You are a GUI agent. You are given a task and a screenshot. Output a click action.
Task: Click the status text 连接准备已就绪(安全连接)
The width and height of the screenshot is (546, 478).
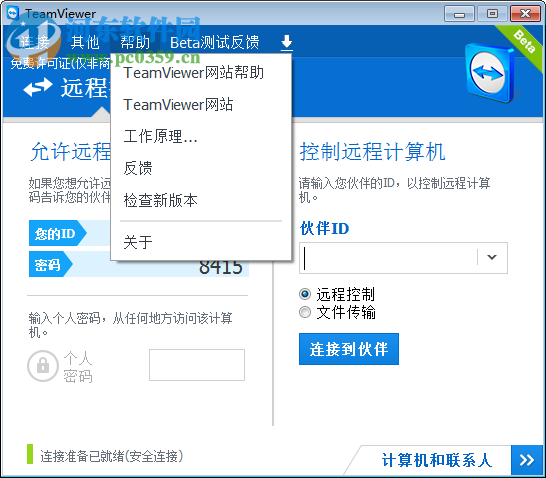point(111,456)
